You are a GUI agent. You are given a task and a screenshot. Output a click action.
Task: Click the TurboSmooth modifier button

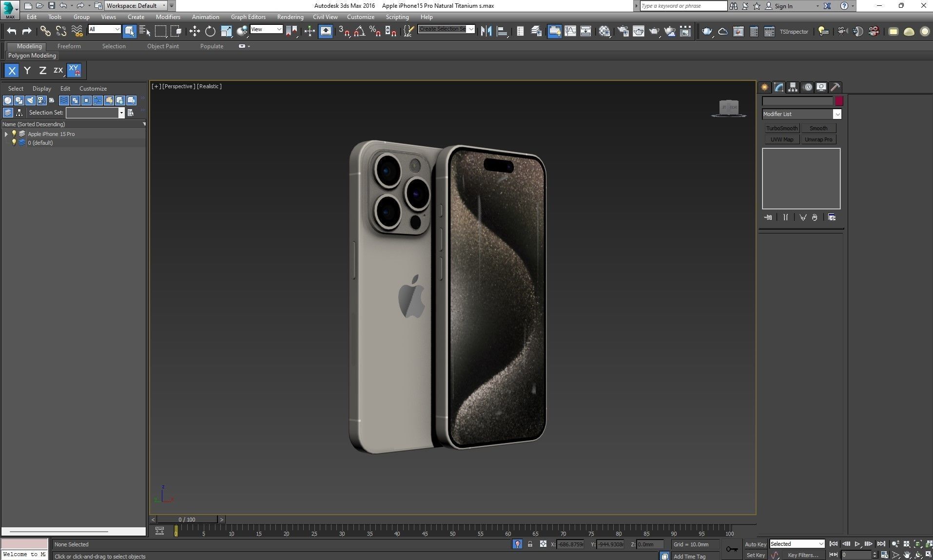[782, 128]
